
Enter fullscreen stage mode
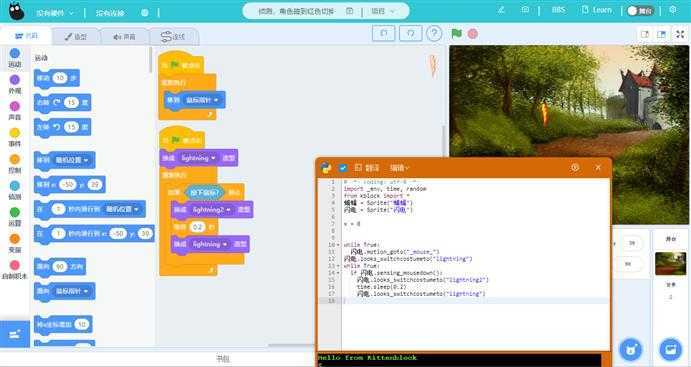pos(680,34)
